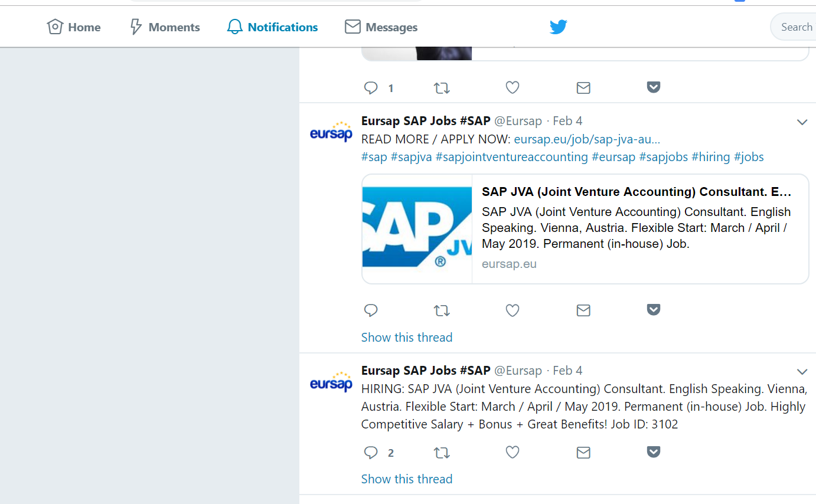
Task: Retweet the READ MORE / APPLY NOW tweet
Action: (442, 310)
